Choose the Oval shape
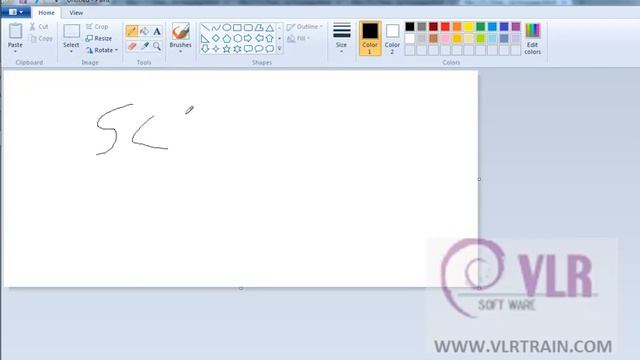 tap(227, 28)
